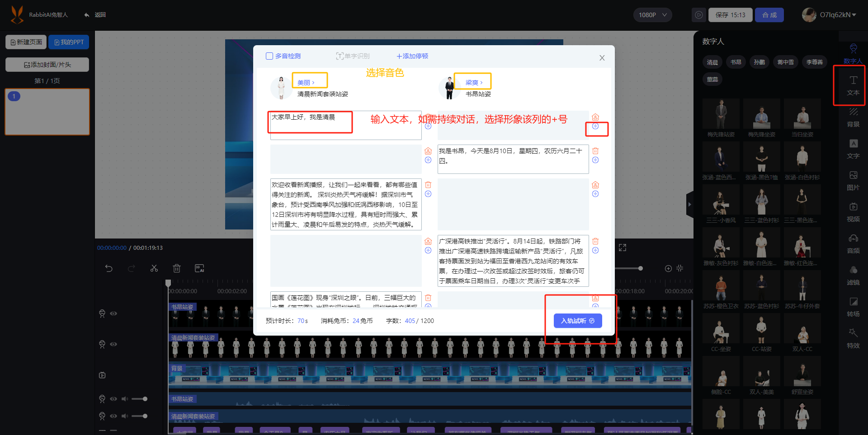This screenshot has width=868, height=435.
Task: Click 入轨试听 button in dialog
Action: click(x=578, y=321)
